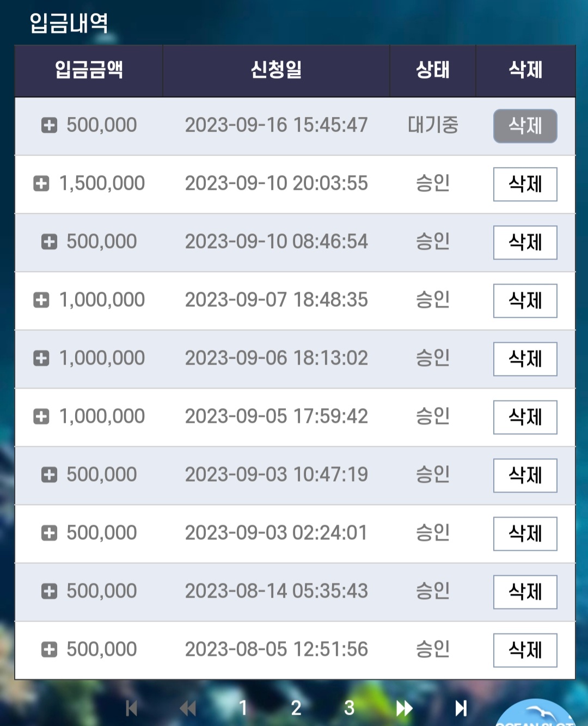Expand the 2023-09-10 08:46:54 deposit details
This screenshot has height=726, width=588.
pyautogui.click(x=50, y=242)
